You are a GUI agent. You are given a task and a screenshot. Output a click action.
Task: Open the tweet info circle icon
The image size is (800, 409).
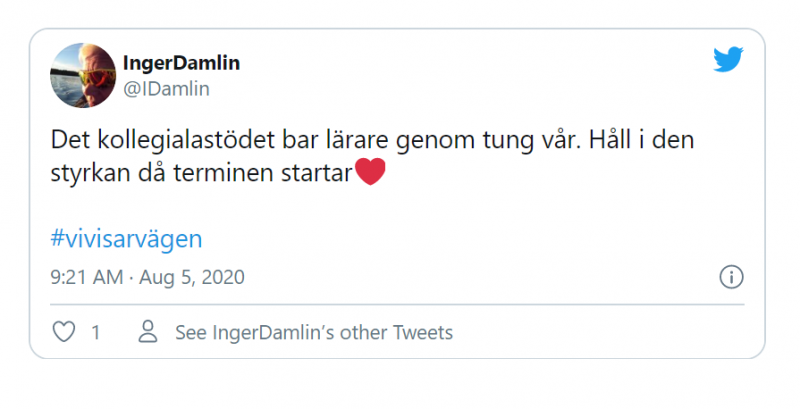pyautogui.click(x=730, y=277)
